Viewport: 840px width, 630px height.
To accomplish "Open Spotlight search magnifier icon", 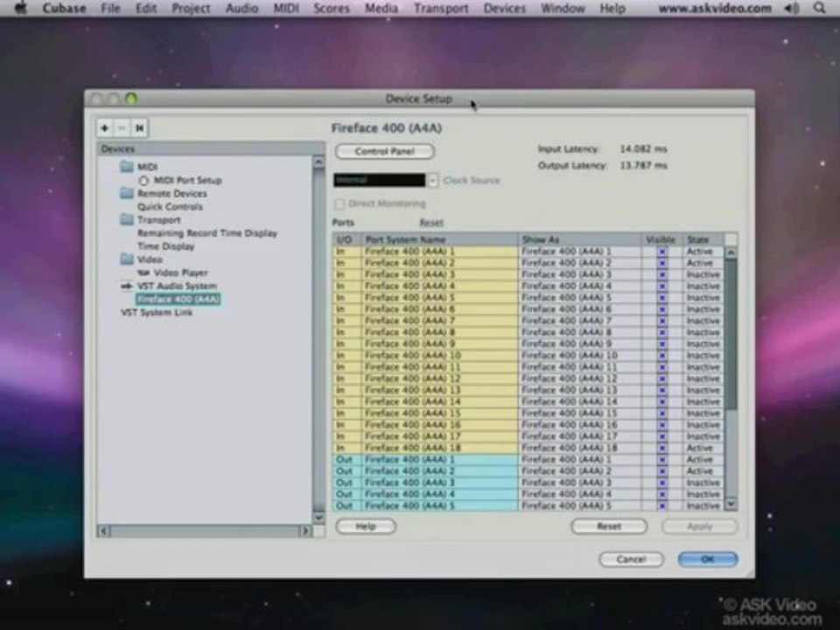I will 819,8.
